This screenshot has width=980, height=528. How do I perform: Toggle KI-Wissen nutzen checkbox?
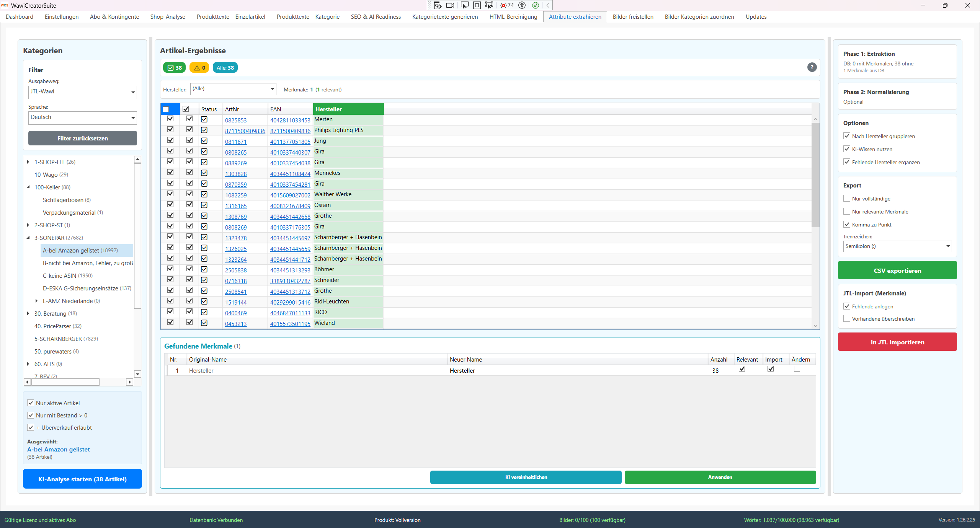tap(847, 149)
